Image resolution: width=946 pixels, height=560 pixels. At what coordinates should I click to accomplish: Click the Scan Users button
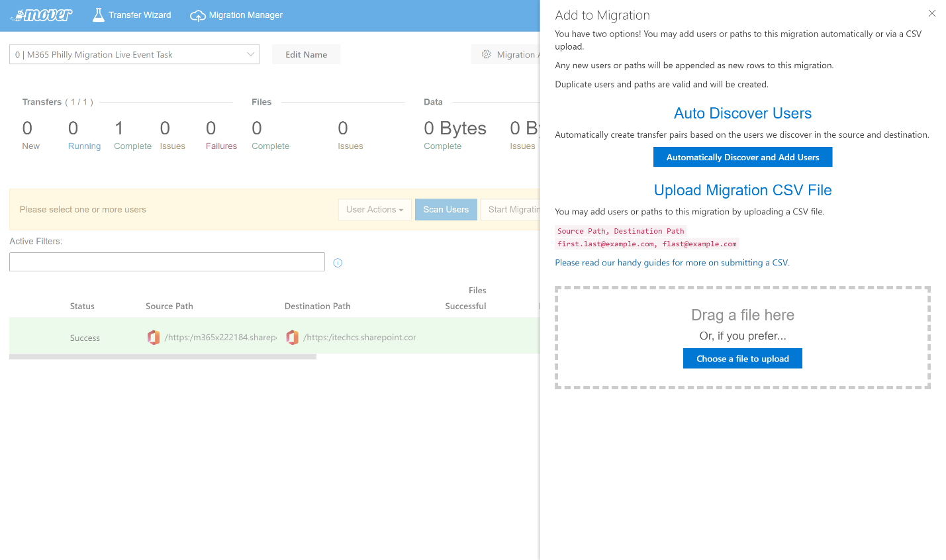(x=446, y=210)
